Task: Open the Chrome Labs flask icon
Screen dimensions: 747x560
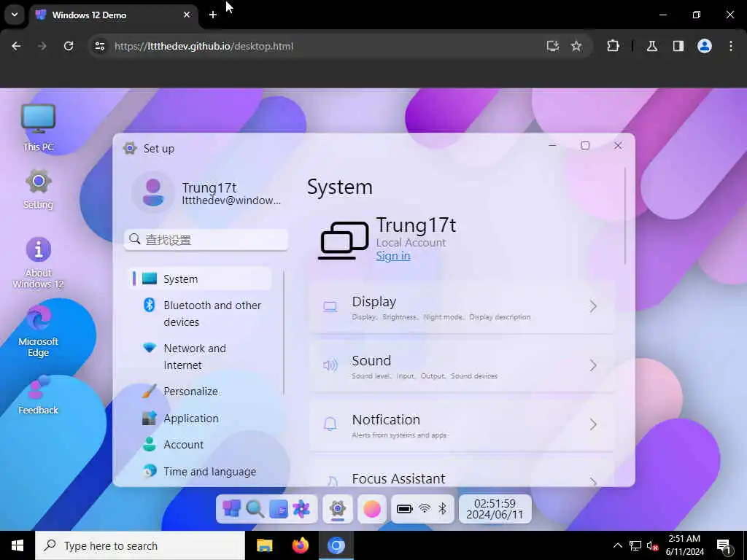Action: [x=652, y=46]
